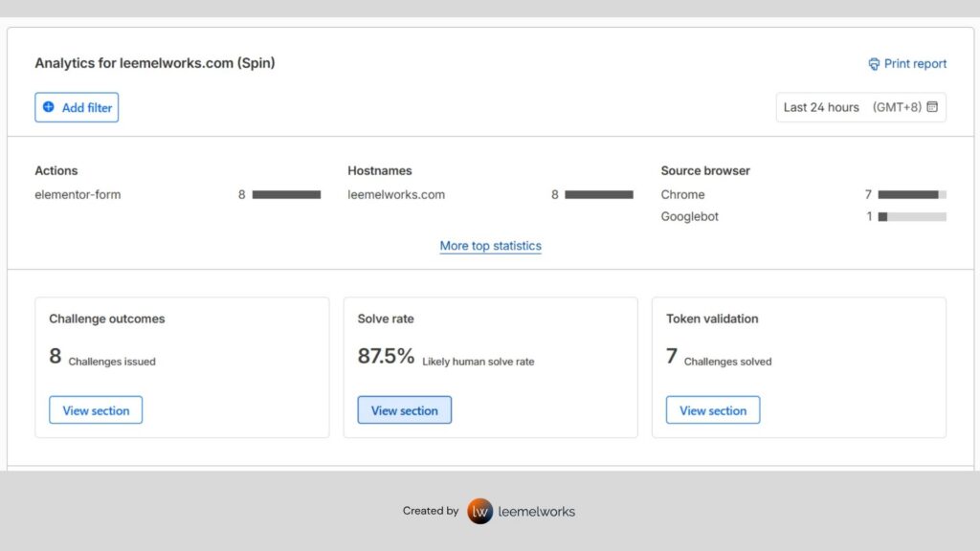
Task: Open the Last 24 hours time range selector
Action: [860, 107]
